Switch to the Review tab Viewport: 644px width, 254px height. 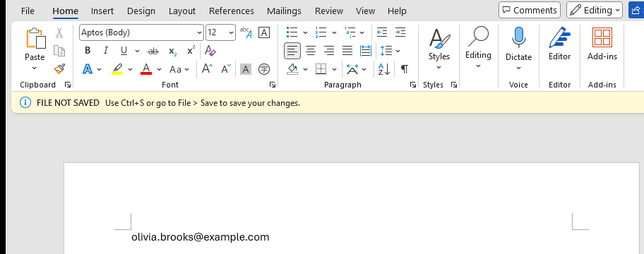(x=328, y=11)
